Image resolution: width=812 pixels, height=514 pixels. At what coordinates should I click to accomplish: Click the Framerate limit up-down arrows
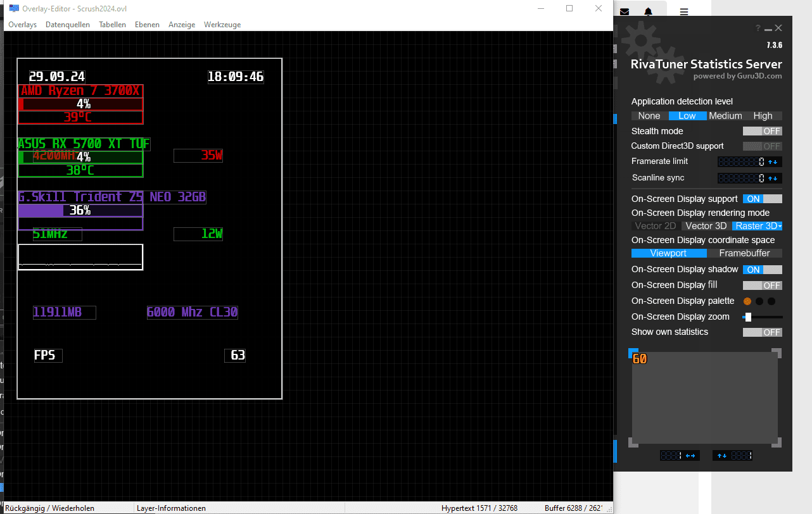pyautogui.click(x=773, y=162)
